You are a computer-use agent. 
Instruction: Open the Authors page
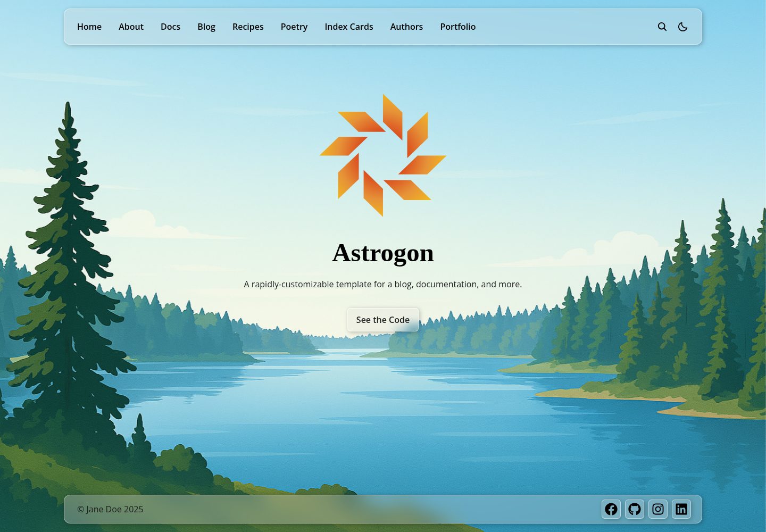point(406,27)
